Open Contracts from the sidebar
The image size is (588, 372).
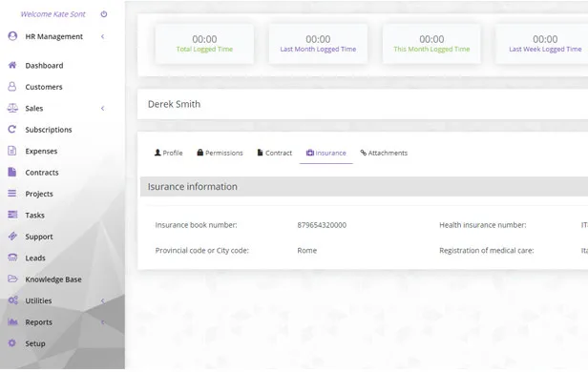tap(42, 173)
